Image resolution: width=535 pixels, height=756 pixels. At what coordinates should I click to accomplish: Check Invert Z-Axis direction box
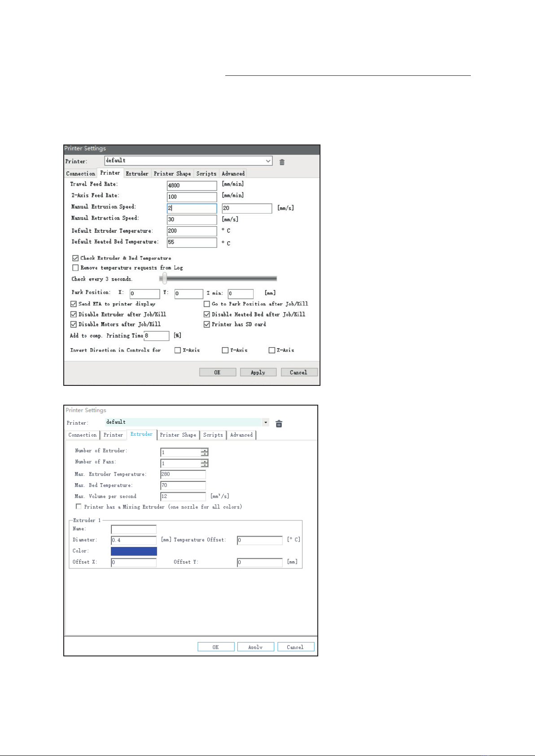click(x=272, y=350)
